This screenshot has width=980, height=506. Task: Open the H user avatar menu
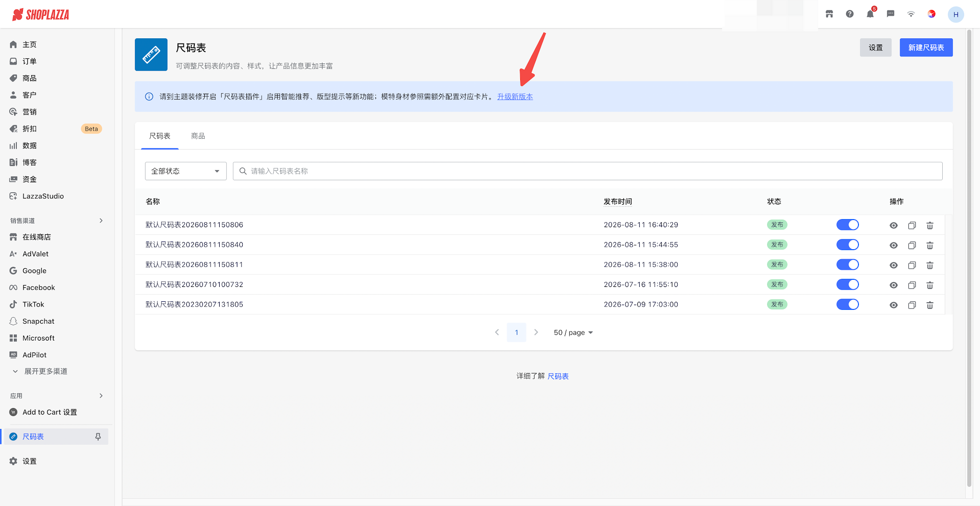click(956, 14)
